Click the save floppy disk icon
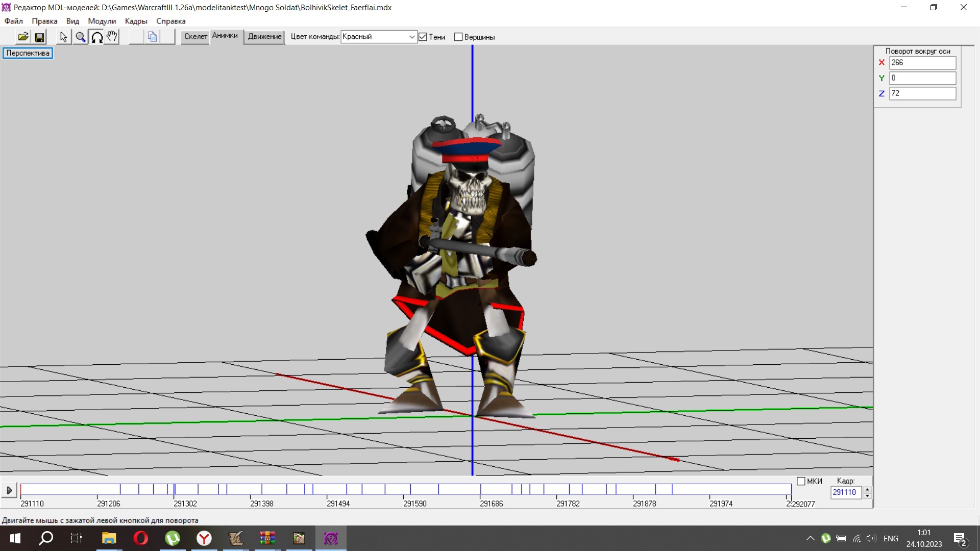980x551 pixels. tap(39, 37)
